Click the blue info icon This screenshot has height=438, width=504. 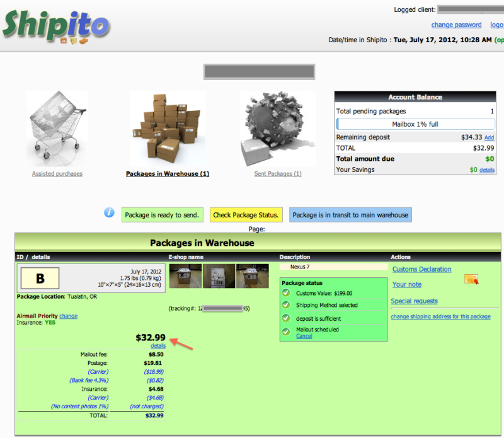(x=109, y=212)
